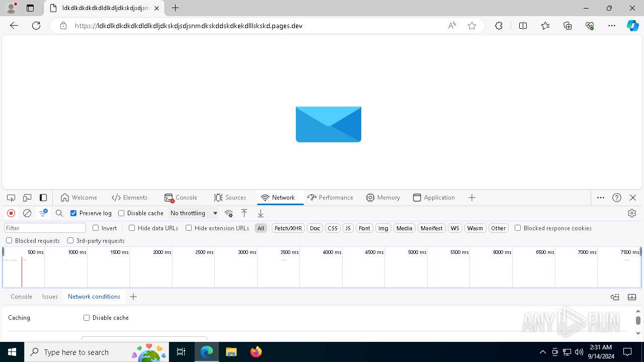This screenshot has height=362, width=644.
Task: Click the inspect element picker icon
Action: (x=11, y=198)
